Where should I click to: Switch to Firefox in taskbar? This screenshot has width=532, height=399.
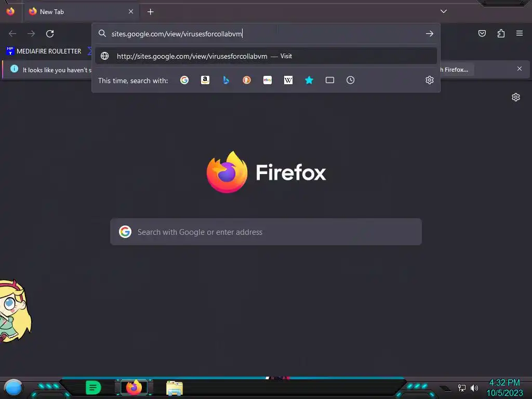134,388
